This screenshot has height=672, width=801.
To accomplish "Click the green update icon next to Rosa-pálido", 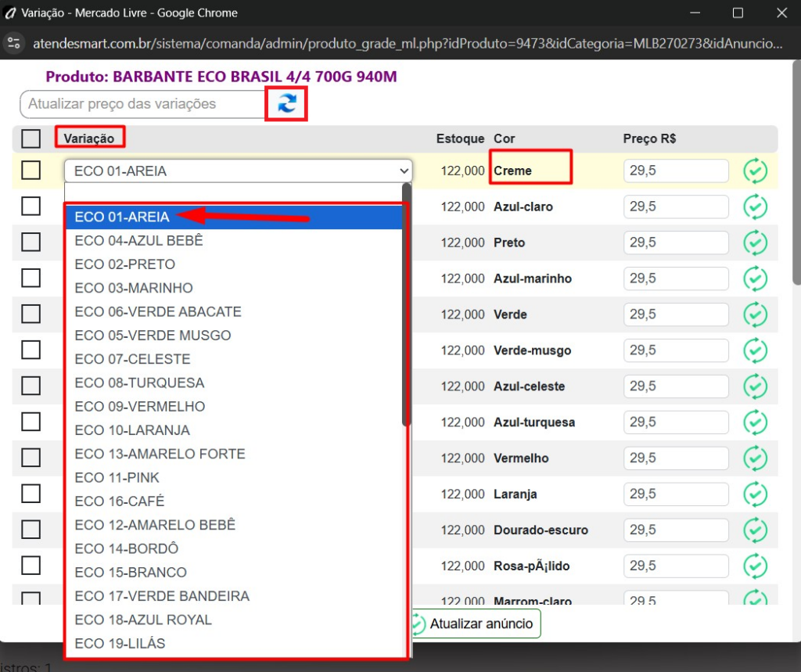I will (x=756, y=566).
